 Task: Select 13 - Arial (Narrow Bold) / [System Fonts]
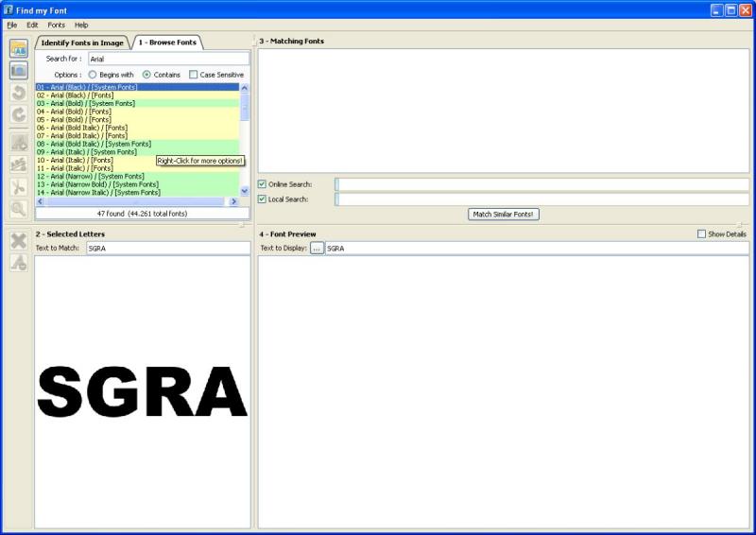(137, 184)
